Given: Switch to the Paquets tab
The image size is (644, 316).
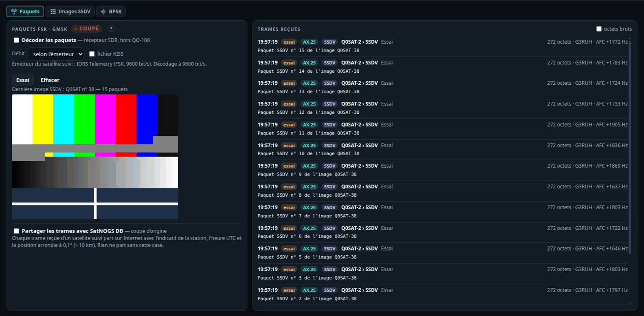Looking at the screenshot, I should tap(25, 12).
